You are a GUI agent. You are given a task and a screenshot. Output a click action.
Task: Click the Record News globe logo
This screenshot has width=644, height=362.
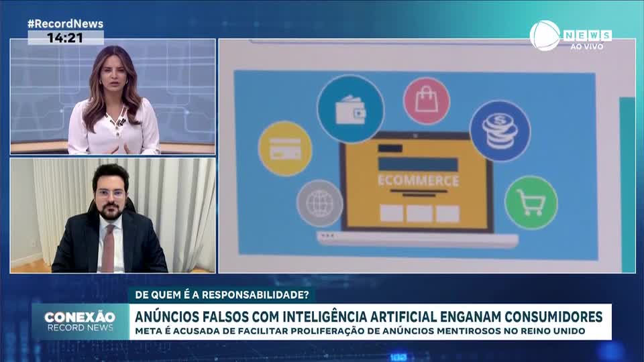[x=545, y=36]
